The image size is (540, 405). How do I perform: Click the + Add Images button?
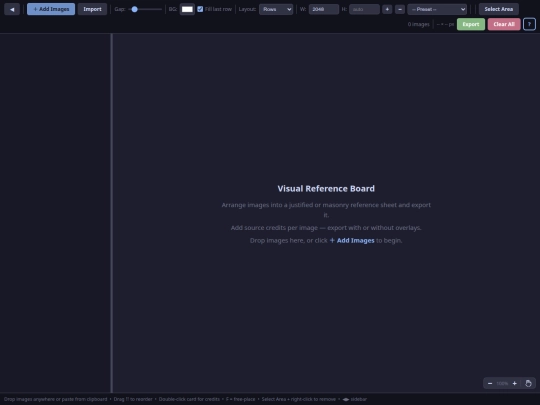pos(51,9)
